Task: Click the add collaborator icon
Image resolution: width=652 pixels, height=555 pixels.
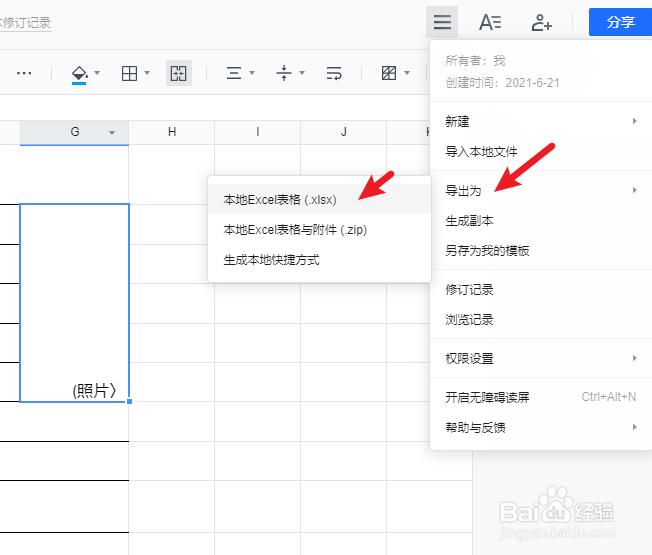Action: [x=542, y=22]
